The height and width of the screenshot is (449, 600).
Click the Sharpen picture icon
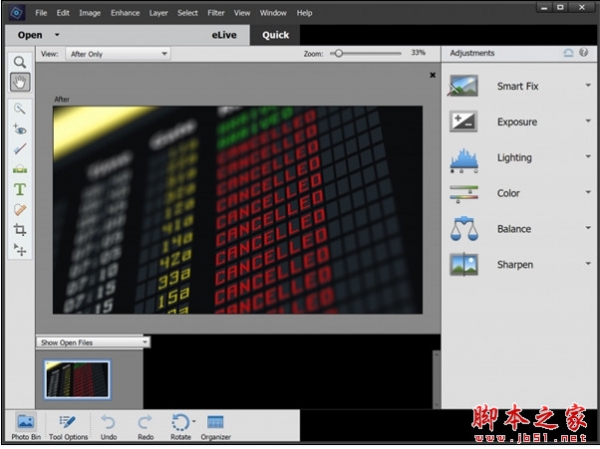[x=464, y=265]
